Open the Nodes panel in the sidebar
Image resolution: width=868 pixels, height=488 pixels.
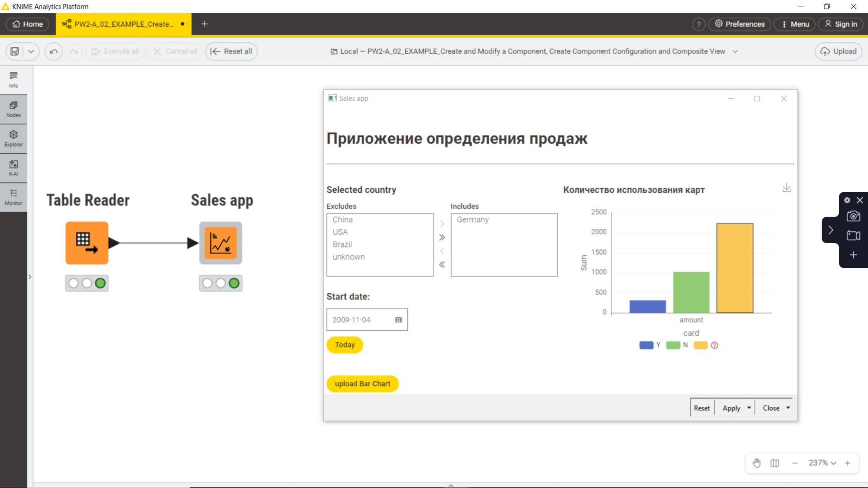14,108
